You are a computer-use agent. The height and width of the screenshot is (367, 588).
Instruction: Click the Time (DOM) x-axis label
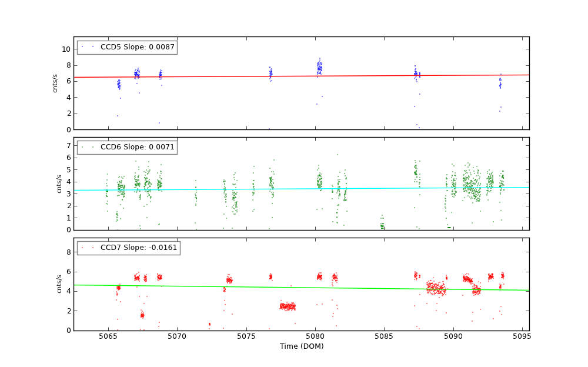(301, 346)
